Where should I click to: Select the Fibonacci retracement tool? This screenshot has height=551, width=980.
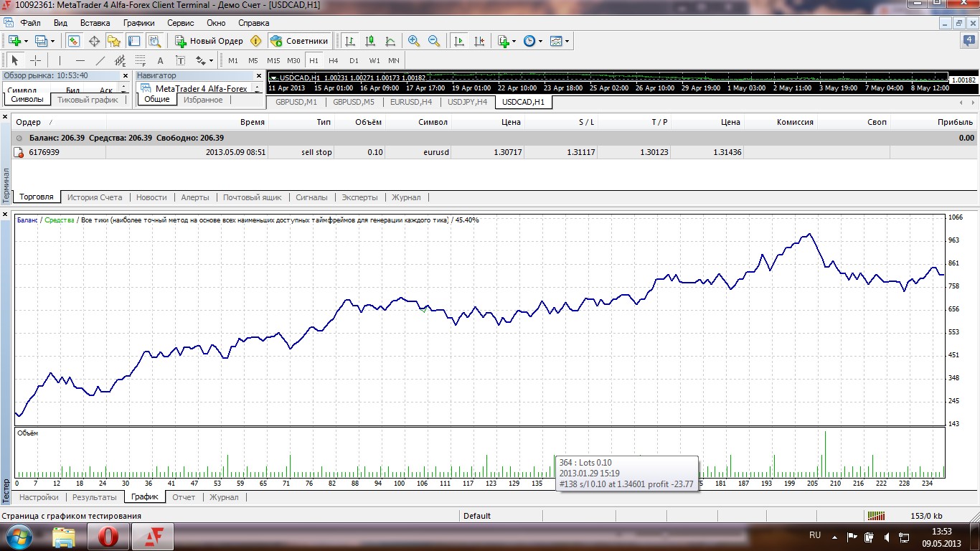(x=141, y=60)
